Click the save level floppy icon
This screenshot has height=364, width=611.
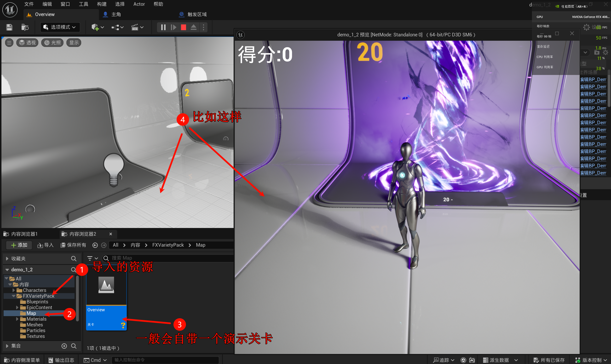(9, 27)
